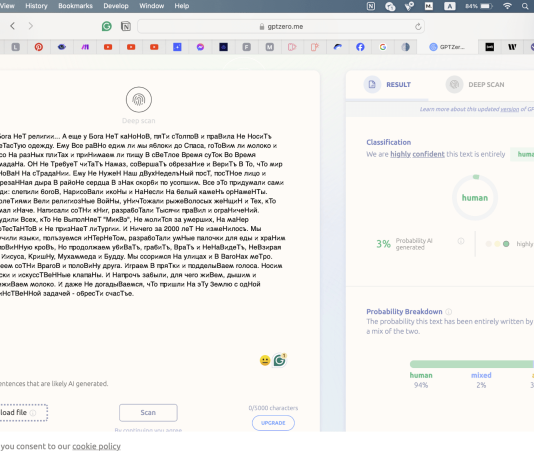Click the green human probability bar
Image resolution: width=534 pixels, height=462 pixels.
coord(472,364)
